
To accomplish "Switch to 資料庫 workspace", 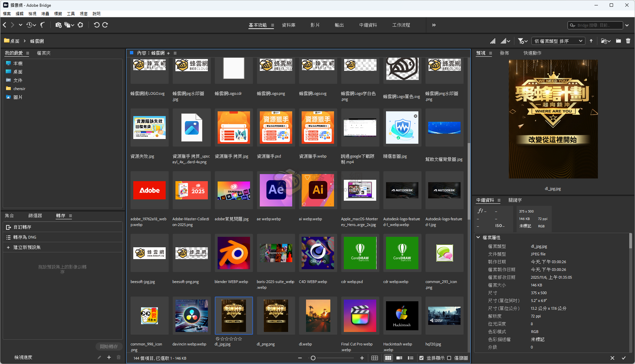I will click(x=289, y=25).
